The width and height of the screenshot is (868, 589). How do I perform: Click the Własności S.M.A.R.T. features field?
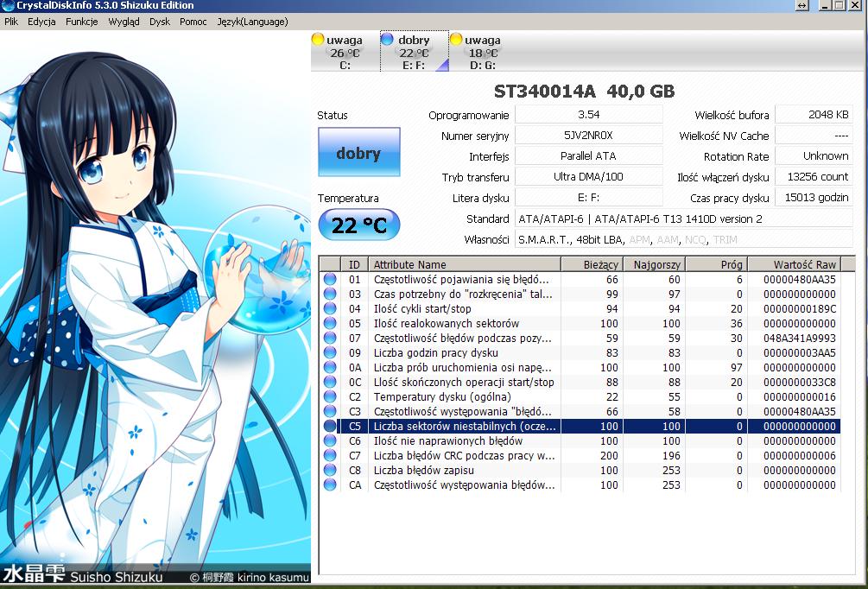(684, 240)
